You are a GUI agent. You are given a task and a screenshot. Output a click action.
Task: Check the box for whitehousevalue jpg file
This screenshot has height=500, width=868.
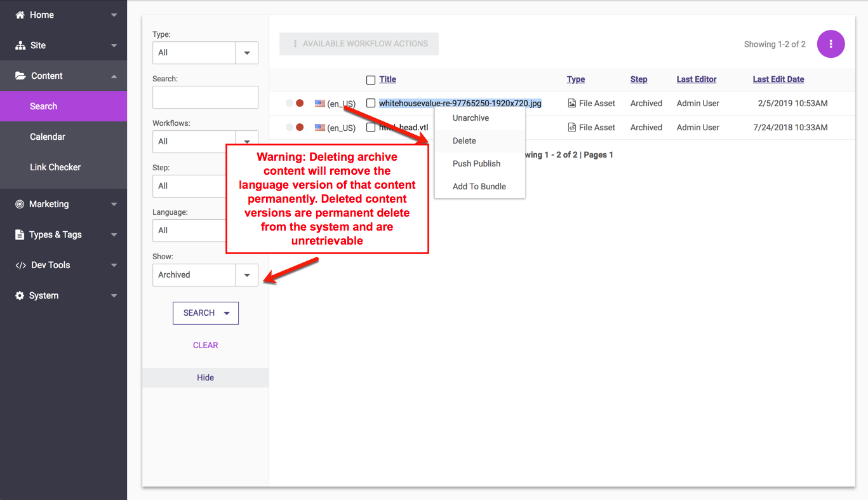click(371, 103)
